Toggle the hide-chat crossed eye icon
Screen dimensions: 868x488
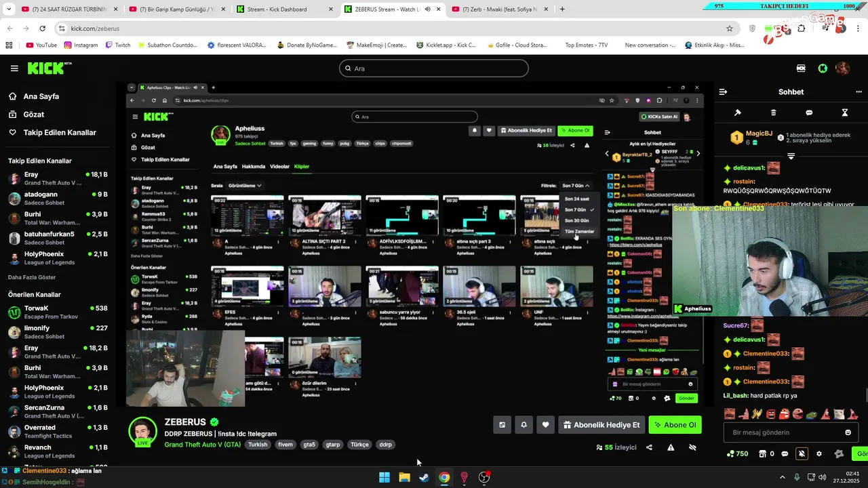692,447
